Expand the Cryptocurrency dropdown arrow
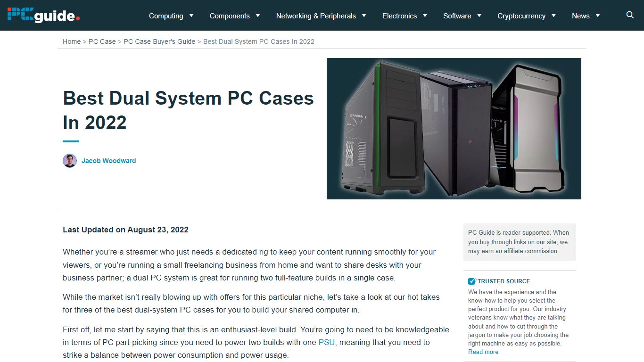The image size is (644, 362). [553, 16]
